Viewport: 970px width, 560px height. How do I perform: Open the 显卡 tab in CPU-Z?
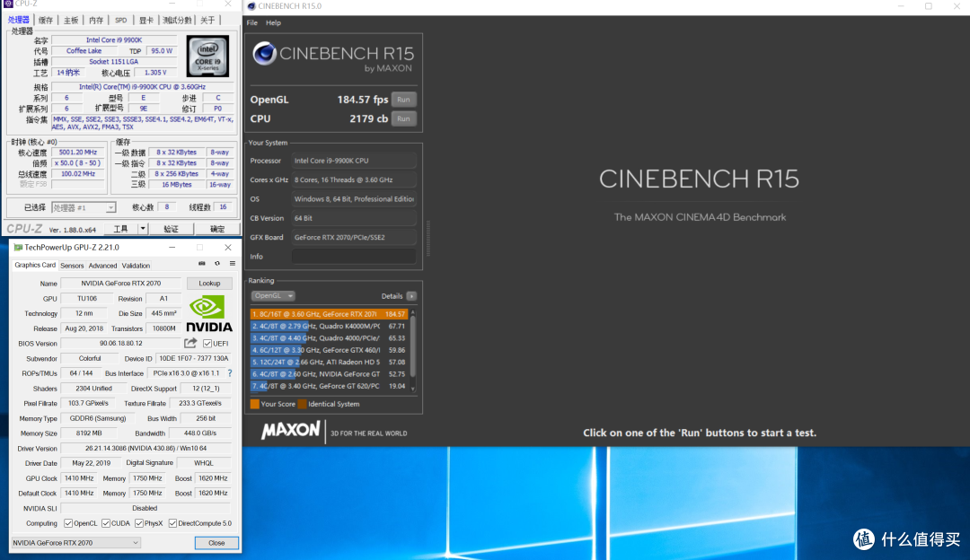pyautogui.click(x=146, y=21)
